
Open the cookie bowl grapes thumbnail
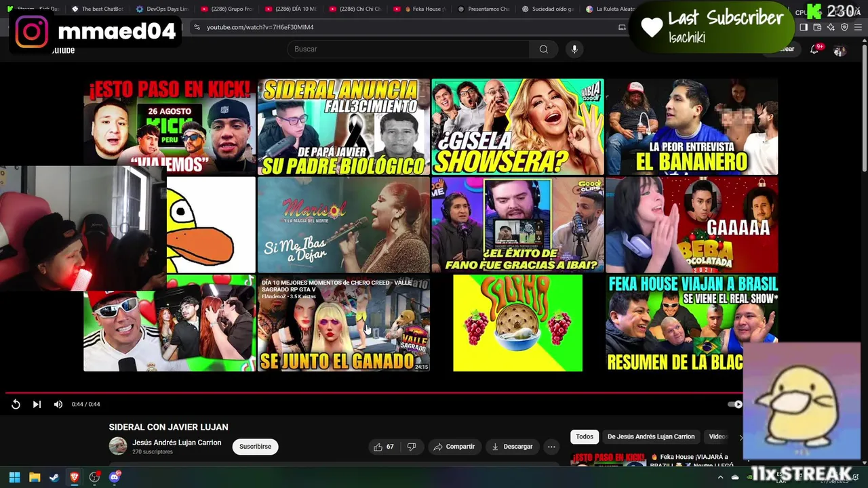[x=517, y=323]
